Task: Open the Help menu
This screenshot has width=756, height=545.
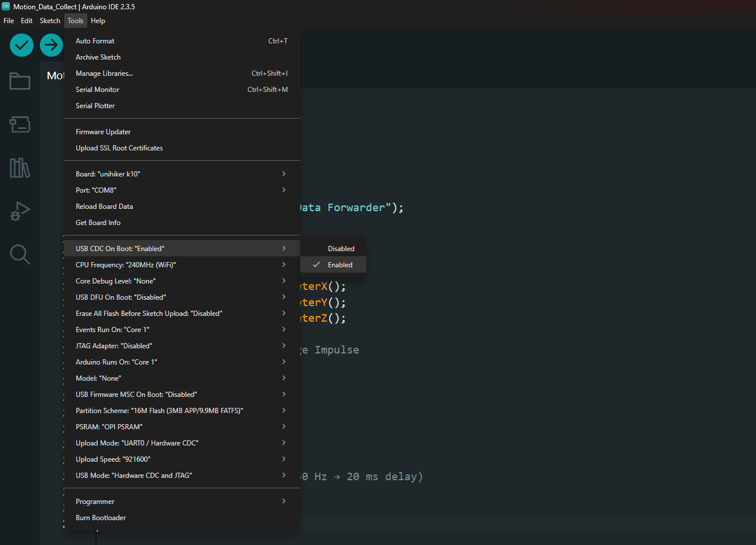Action: 98,21
